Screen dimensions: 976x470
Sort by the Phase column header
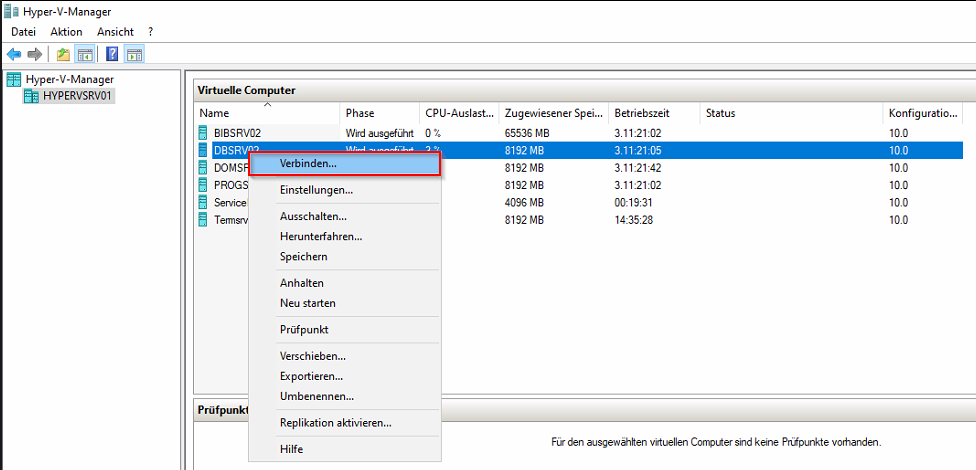point(380,113)
